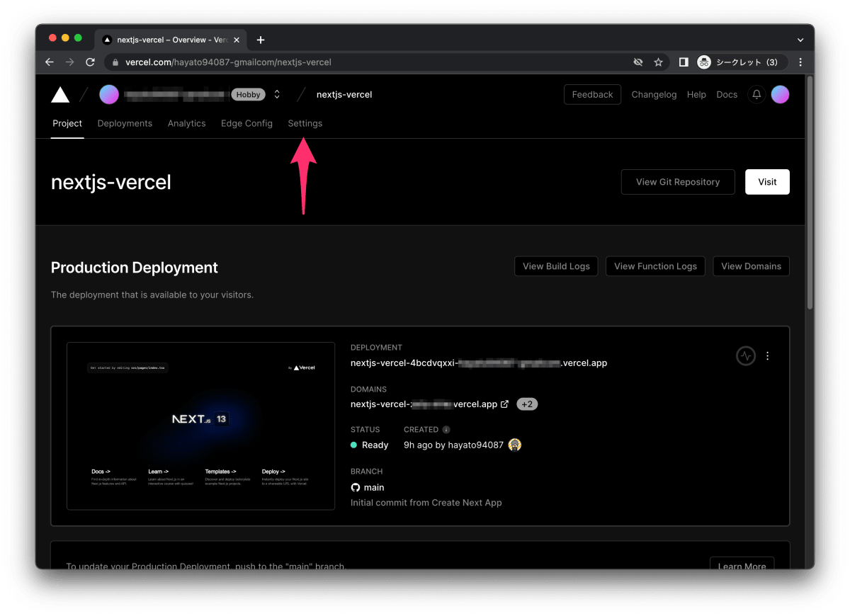Toggle the browser side panel icon
Image resolution: width=850 pixels, height=616 pixels.
pyautogui.click(x=684, y=62)
